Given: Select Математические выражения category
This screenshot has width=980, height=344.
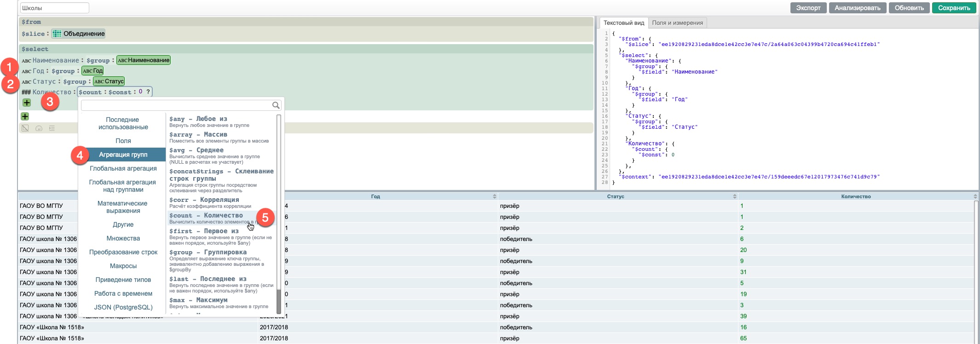Looking at the screenshot, I should 123,207.
